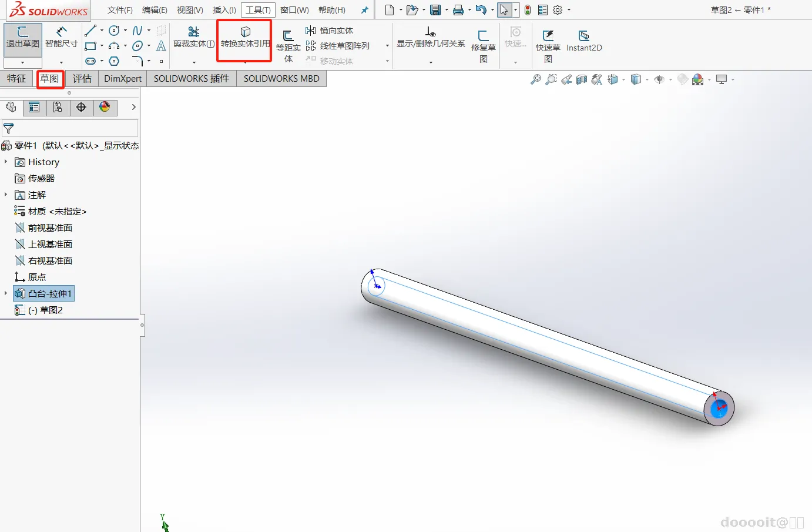Open the 退出草图 dropdown arrow
This screenshot has width=812, height=532.
[x=23, y=62]
